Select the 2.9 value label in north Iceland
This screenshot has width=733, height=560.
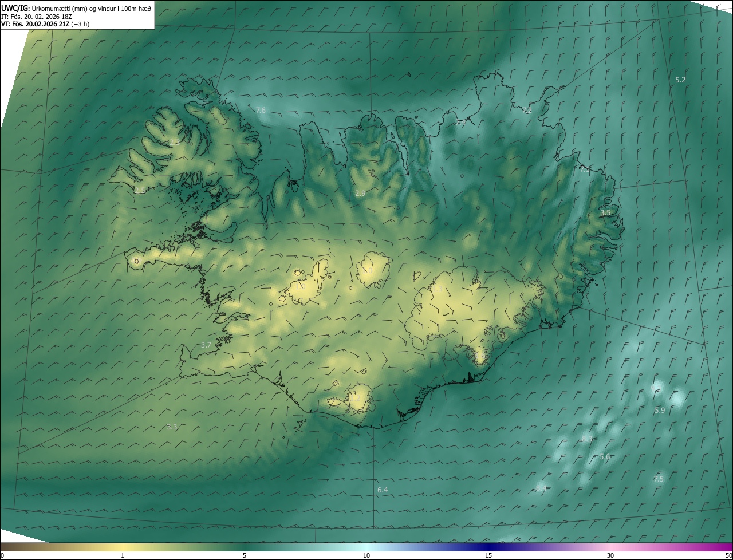click(360, 194)
